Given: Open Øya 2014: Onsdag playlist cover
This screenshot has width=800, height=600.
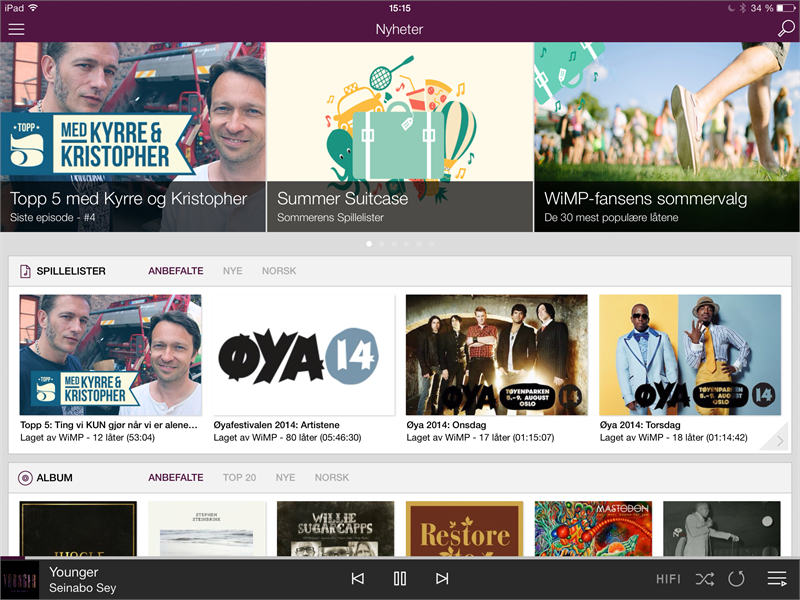Looking at the screenshot, I should 496,355.
